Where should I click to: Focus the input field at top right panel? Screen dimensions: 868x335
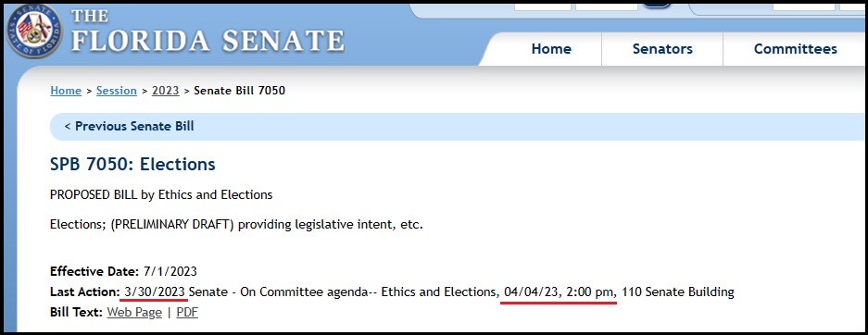(x=804, y=5)
